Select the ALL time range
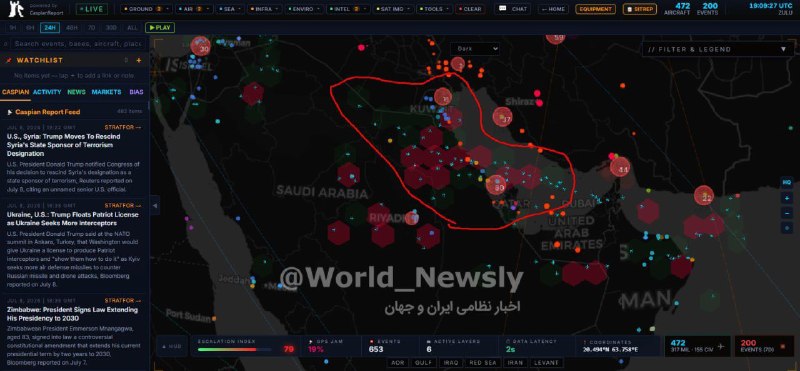800x371 pixels. pos(132,28)
